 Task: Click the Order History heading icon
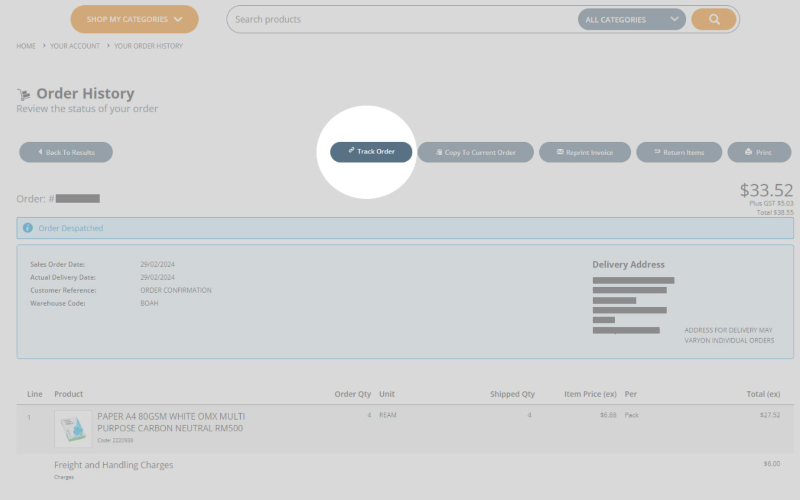pyautogui.click(x=24, y=95)
